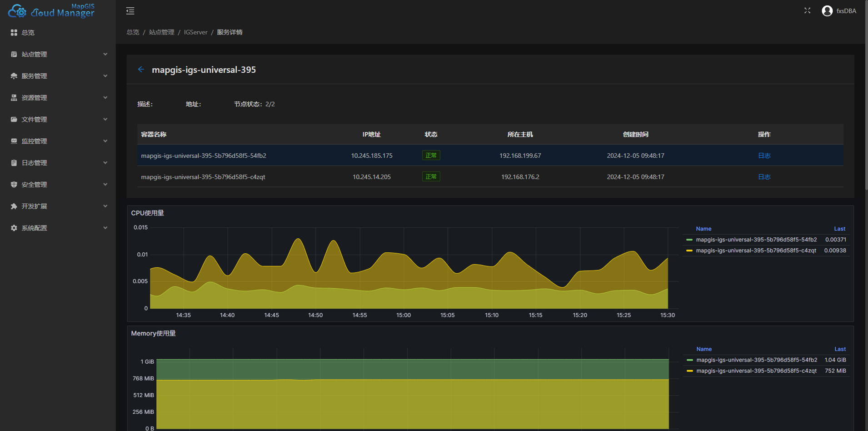This screenshot has height=431, width=868.
Task: Click the 安全管理 shield icon
Action: pyautogui.click(x=14, y=185)
